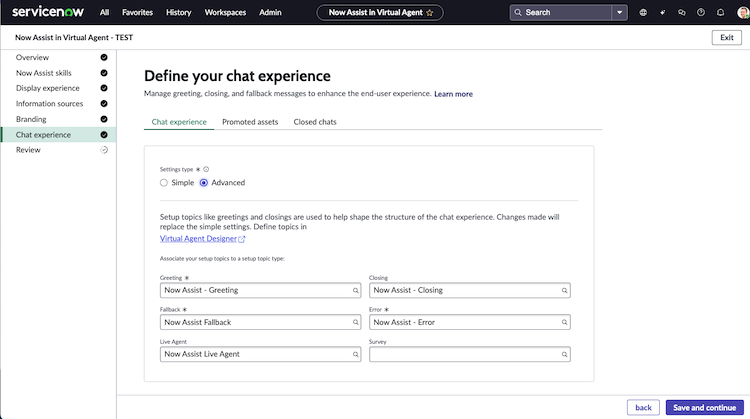Click the Settings type info icon
The width and height of the screenshot is (750, 419).
(x=206, y=169)
